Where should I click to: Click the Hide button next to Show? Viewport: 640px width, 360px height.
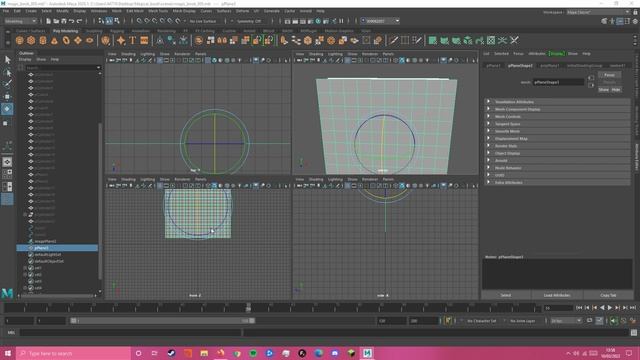[x=616, y=90]
